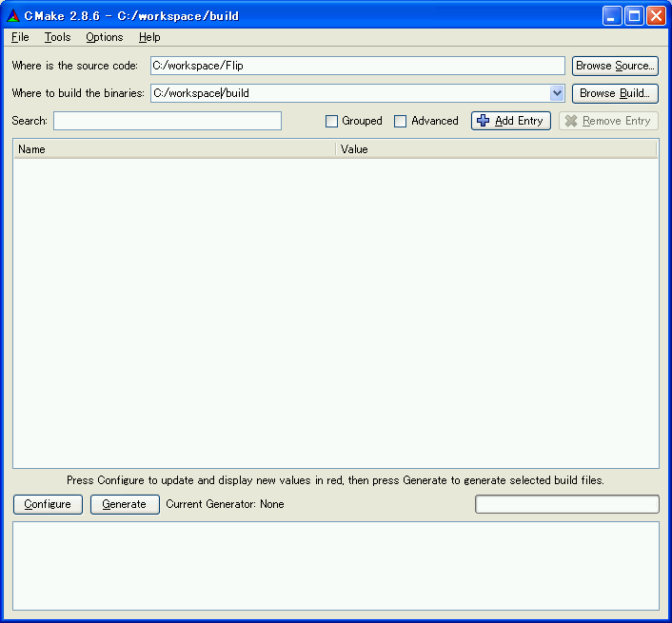Close the CMake window
672x623 pixels.
coord(656,16)
